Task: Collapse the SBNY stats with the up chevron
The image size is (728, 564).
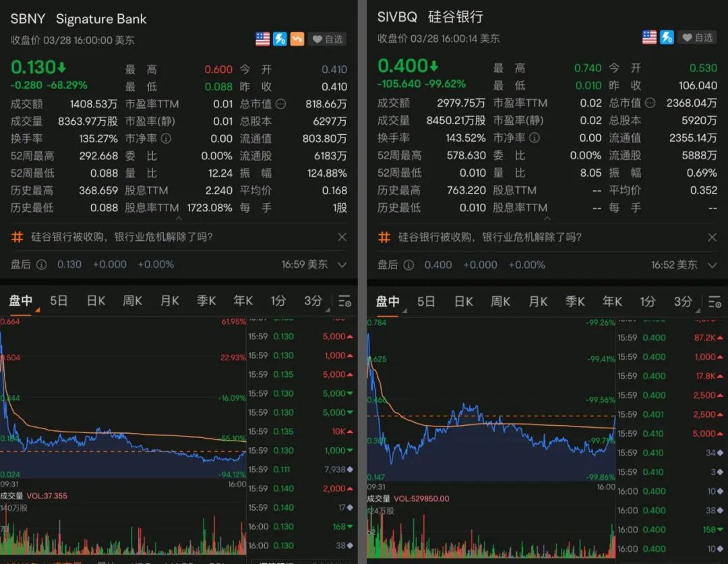Action: tap(179, 219)
